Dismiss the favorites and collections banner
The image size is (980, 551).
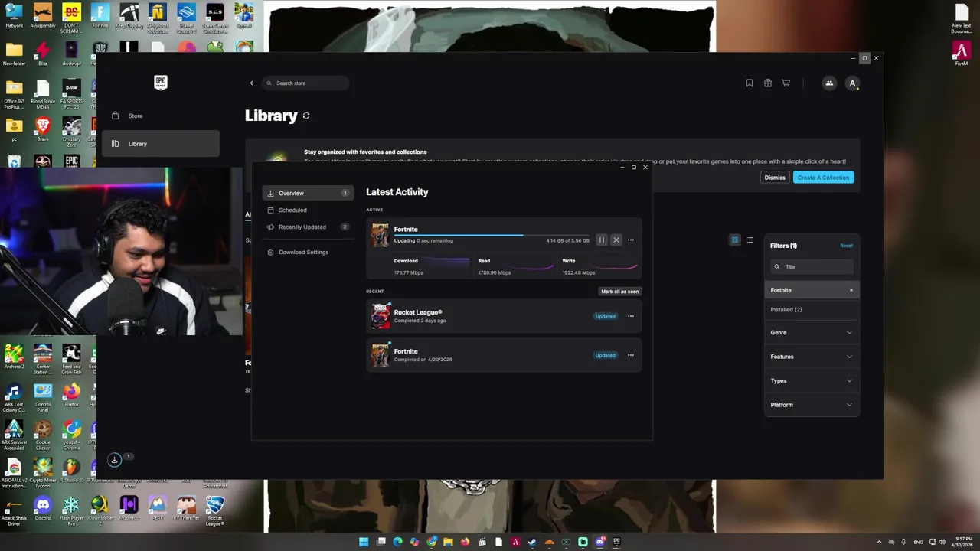pyautogui.click(x=775, y=178)
